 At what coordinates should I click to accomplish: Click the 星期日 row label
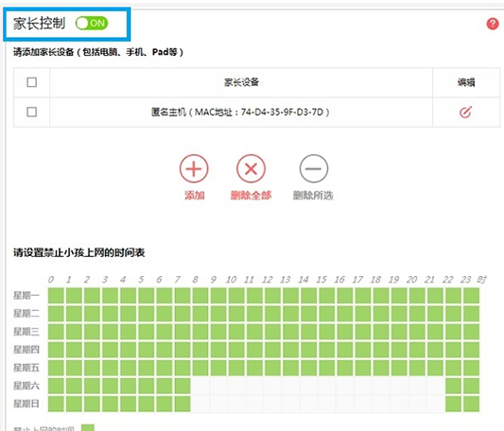[x=26, y=404]
